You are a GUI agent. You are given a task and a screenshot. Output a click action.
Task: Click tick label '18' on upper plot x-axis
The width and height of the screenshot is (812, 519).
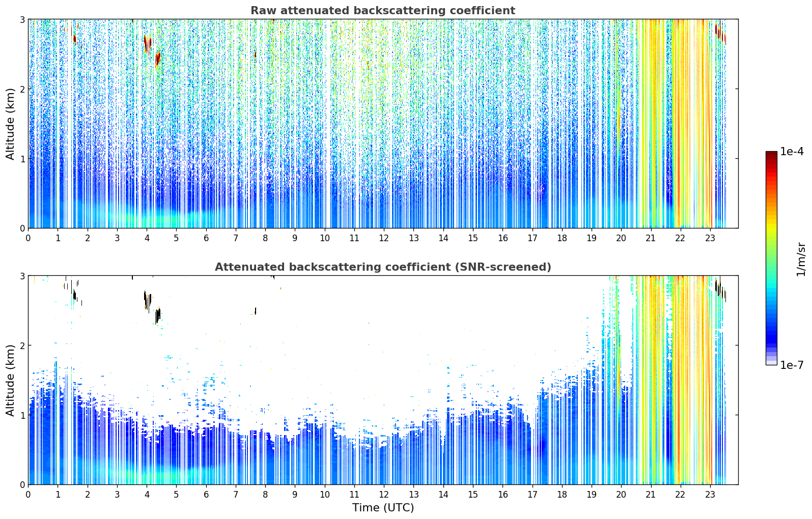[x=562, y=238]
